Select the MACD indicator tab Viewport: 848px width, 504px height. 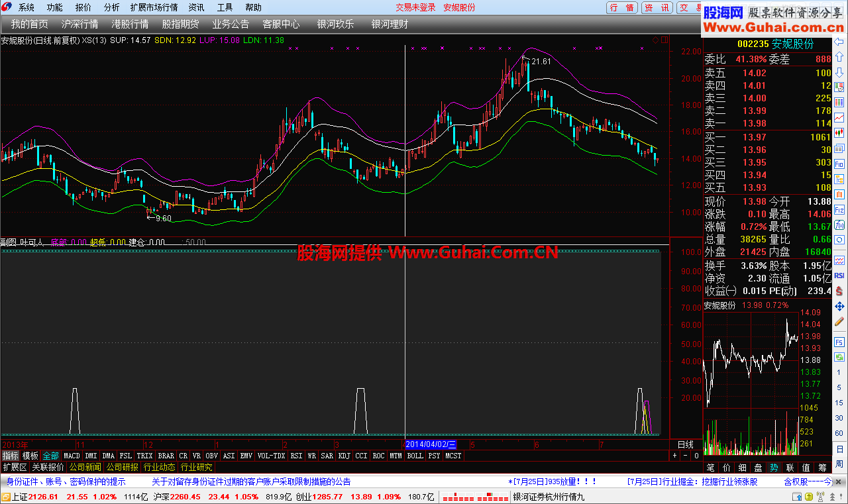click(72, 456)
